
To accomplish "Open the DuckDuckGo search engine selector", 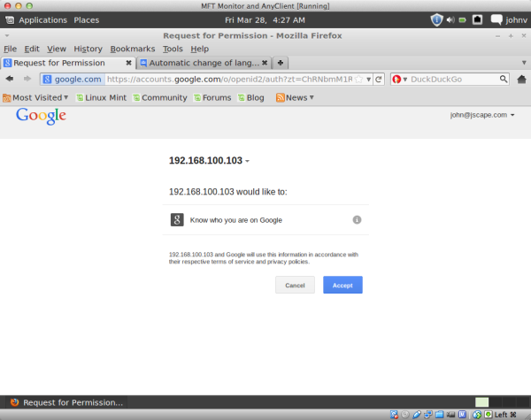I will click(x=400, y=80).
